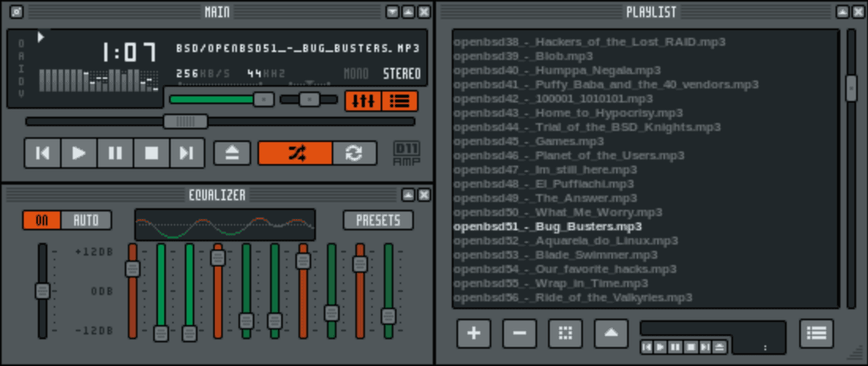Click the scrolling song title in Main
The height and width of the screenshot is (366, 868).
[298, 48]
